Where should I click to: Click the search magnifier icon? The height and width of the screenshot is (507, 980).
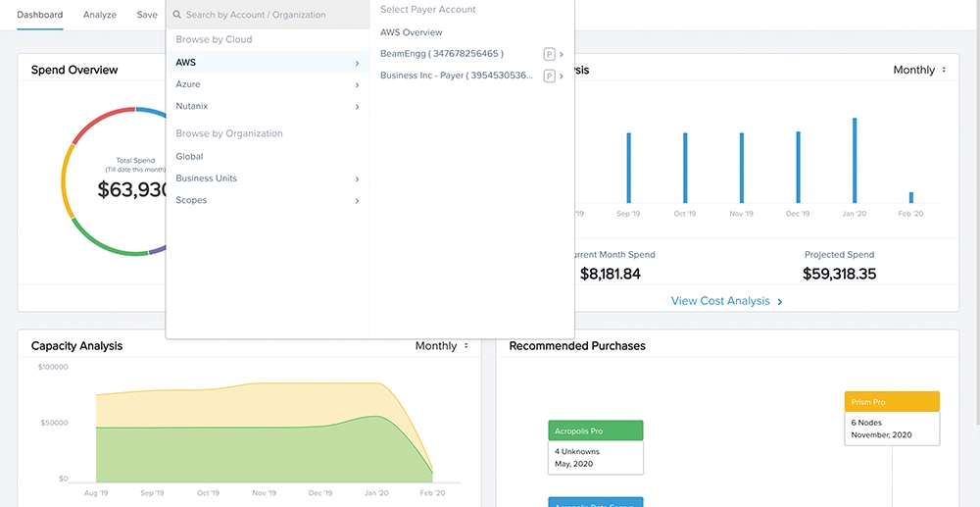pyautogui.click(x=176, y=15)
